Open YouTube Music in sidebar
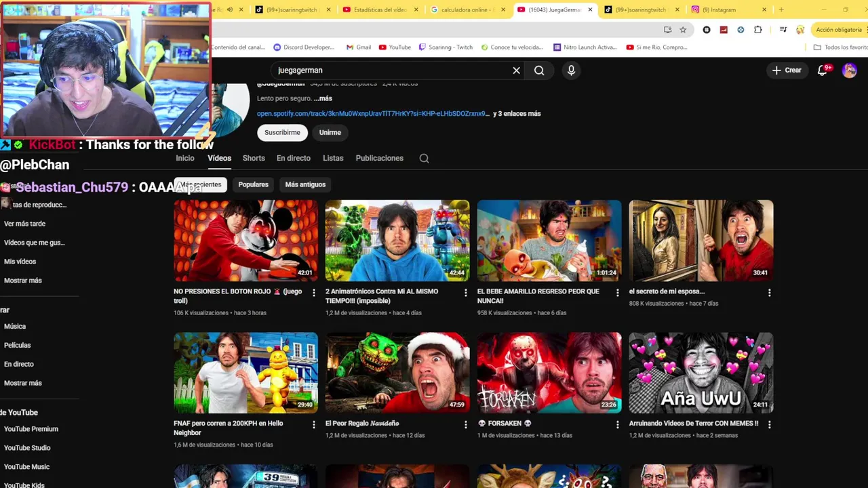This screenshot has height=488, width=868. tap(26, 467)
